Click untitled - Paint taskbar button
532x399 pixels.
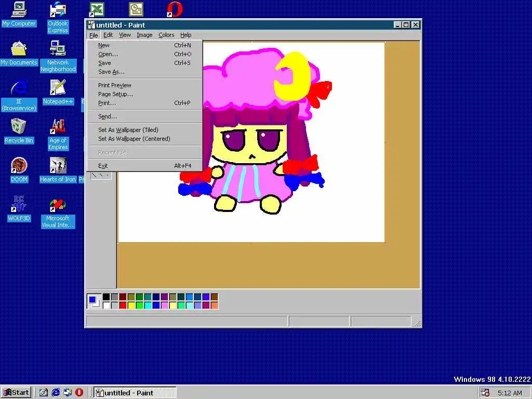click(135, 393)
